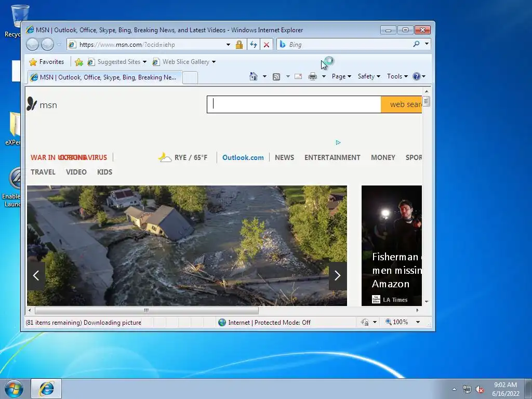Click the horizontal scrollbar thumb
The width and height of the screenshot is (532, 399).
pos(147,310)
